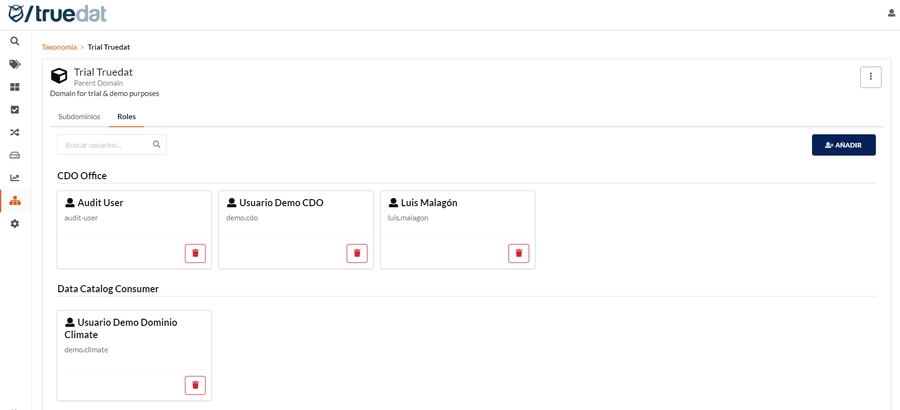The width and height of the screenshot is (900, 410).
Task: Click the shuffle arrows sidebar icon
Action: coord(15,132)
